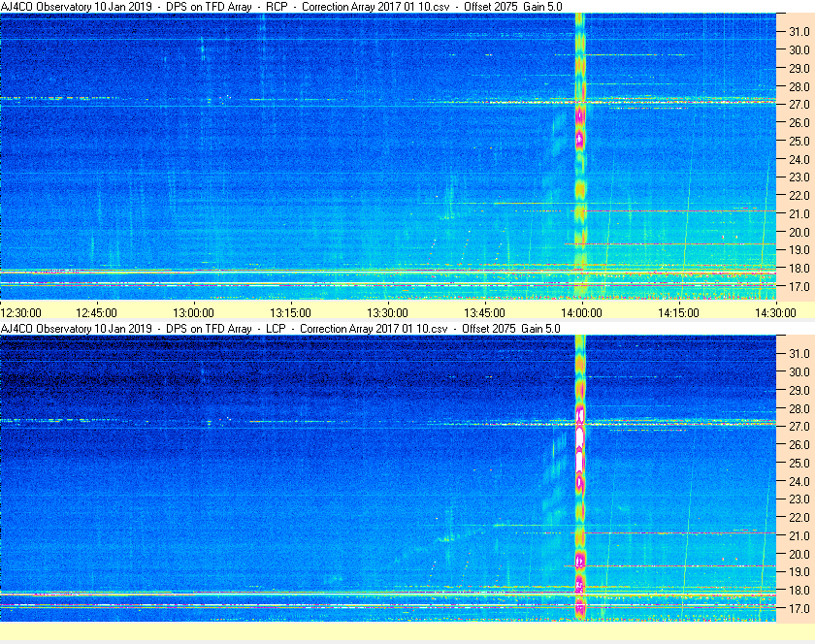Pick the 25.0 frequency label on LCP plot
815x644 pixels.
799,463
